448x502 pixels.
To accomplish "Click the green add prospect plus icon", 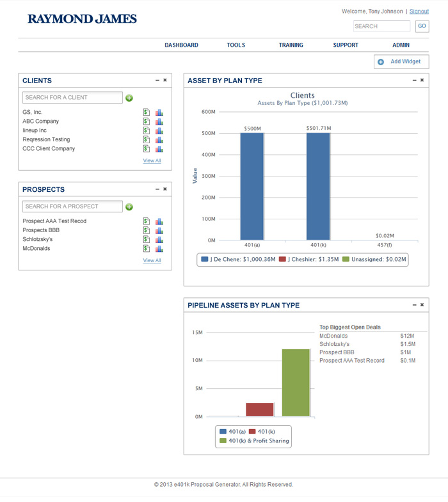I will [x=129, y=207].
